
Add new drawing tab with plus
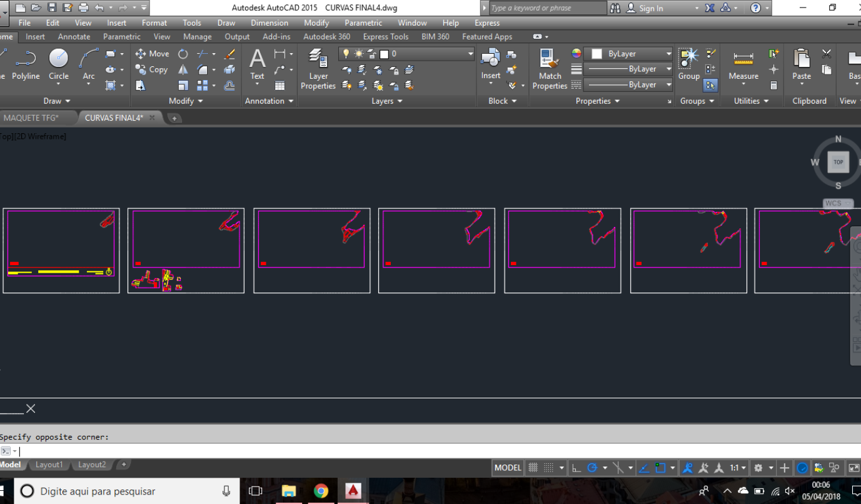click(174, 118)
